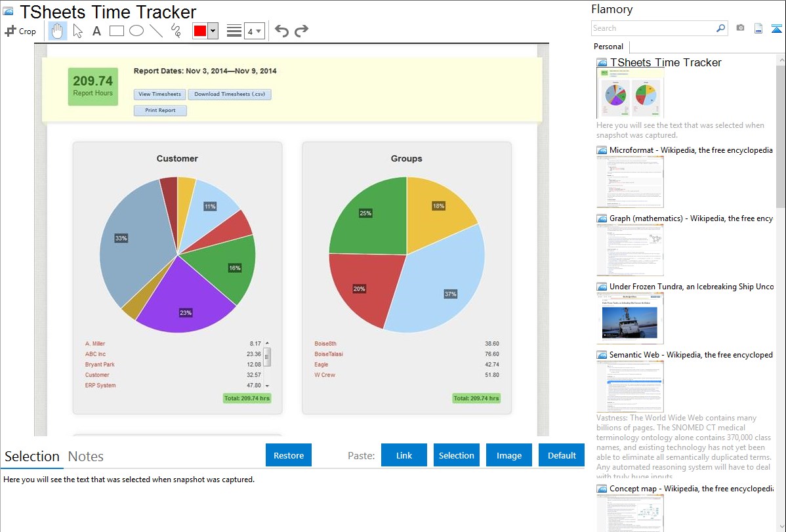Screen dimensions: 786x532
Task: Click Download Timesheets (.csv)
Action: point(230,94)
